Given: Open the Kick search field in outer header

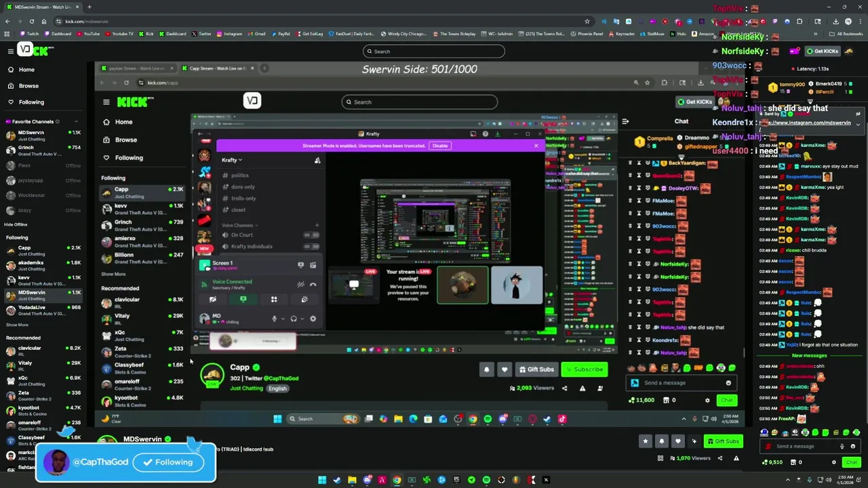Looking at the screenshot, I should click(x=434, y=51).
